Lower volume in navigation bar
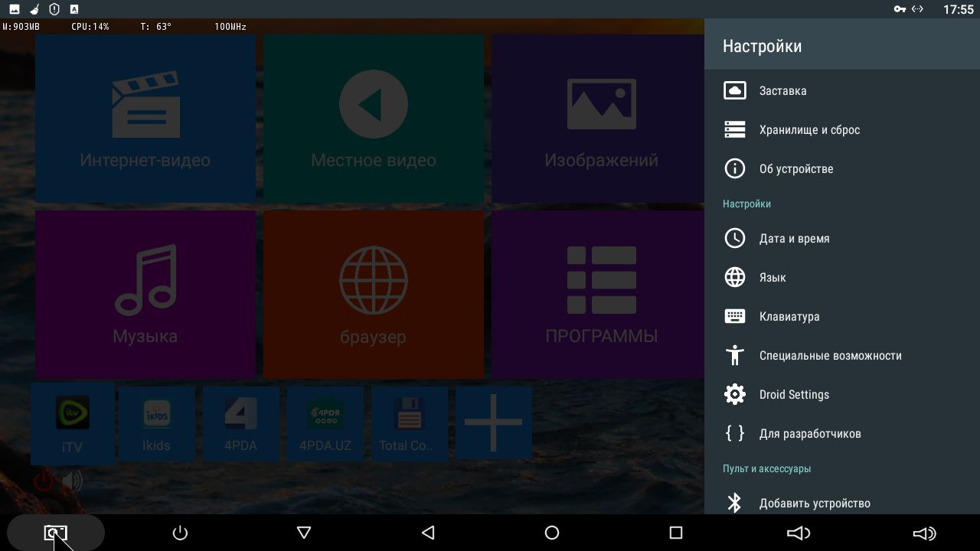Screen dimensions: 980x551 tap(799, 533)
